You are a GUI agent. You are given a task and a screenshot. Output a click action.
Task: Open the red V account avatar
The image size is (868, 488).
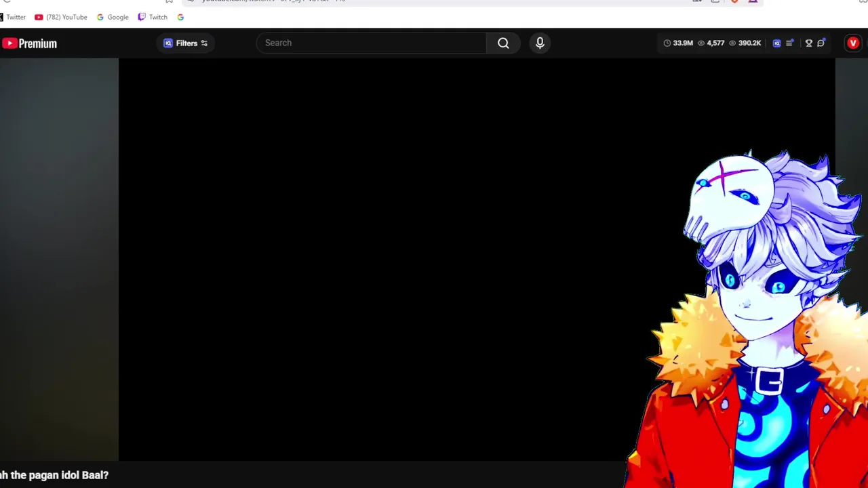[853, 43]
